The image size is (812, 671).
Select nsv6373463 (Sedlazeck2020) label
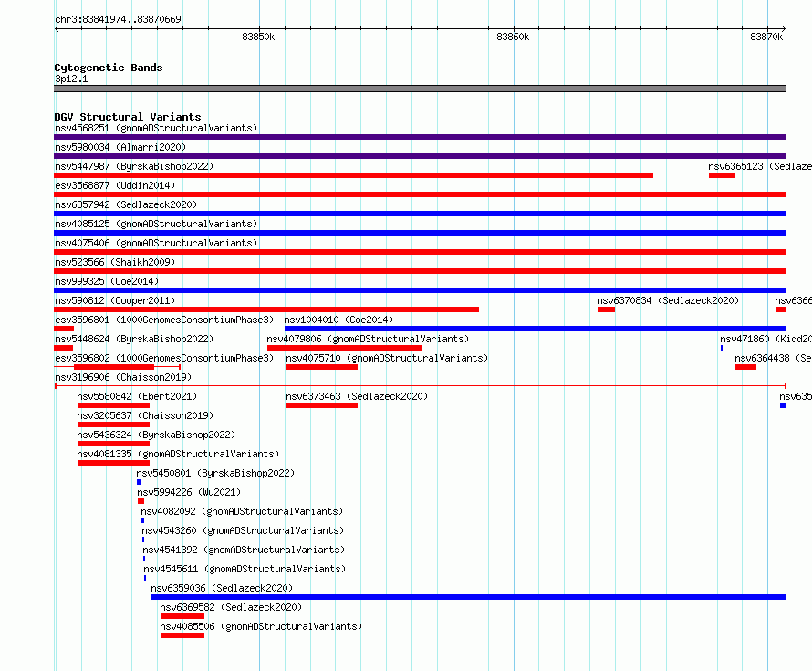pyautogui.click(x=357, y=396)
